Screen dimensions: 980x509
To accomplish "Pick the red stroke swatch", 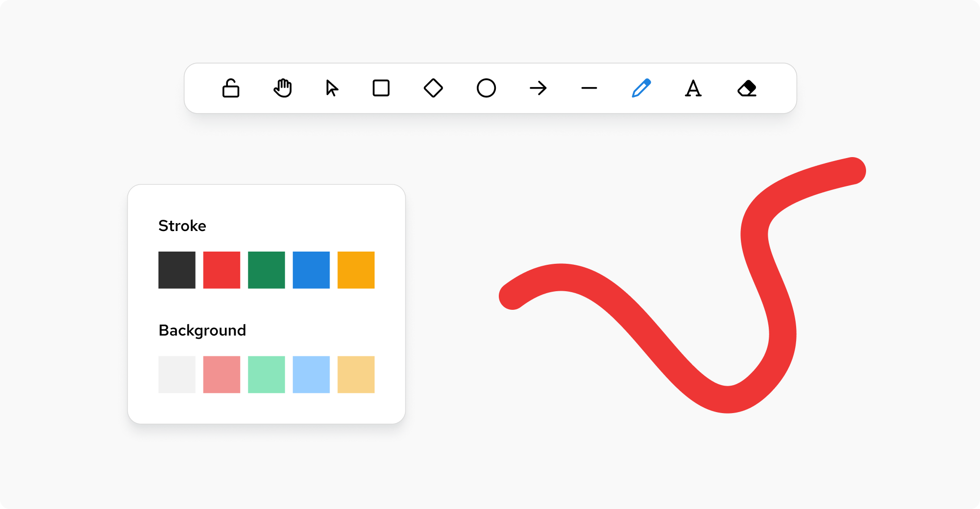I will pos(222,270).
